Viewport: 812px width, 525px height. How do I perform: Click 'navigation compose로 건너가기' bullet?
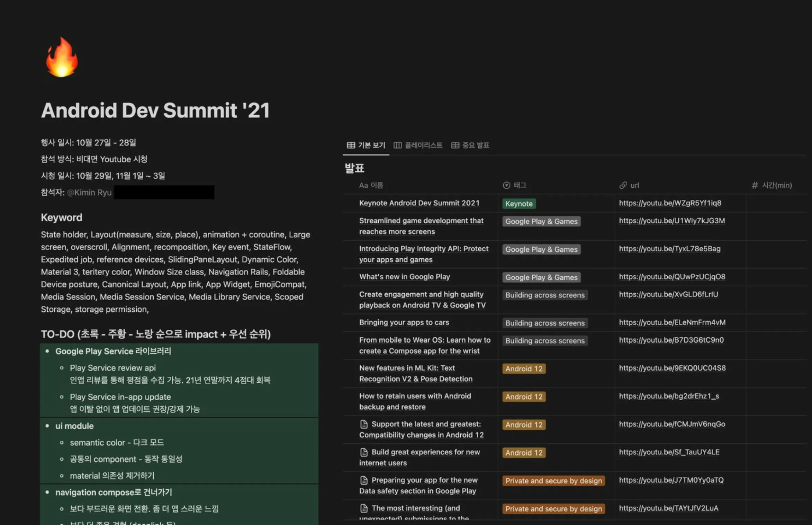pyautogui.click(x=114, y=493)
